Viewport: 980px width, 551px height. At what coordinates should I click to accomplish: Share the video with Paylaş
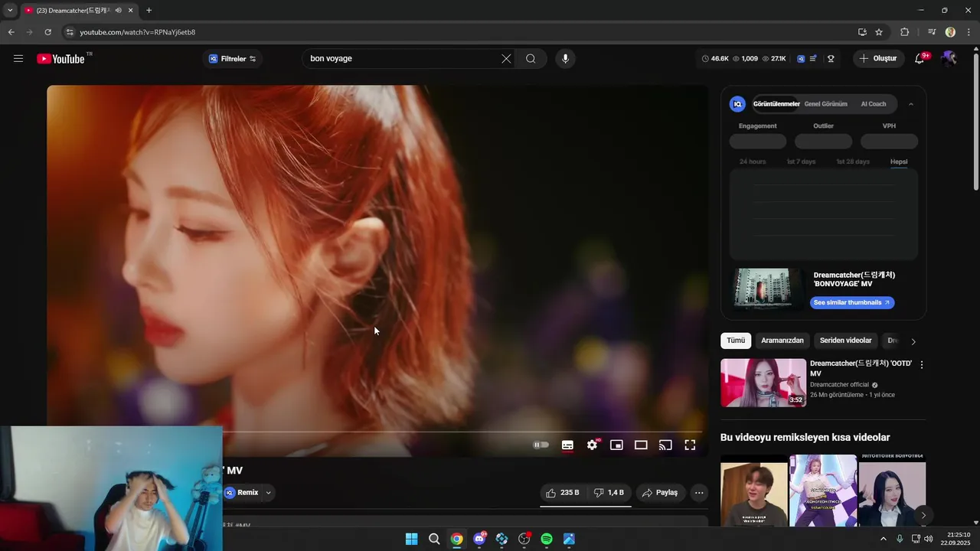pos(660,493)
